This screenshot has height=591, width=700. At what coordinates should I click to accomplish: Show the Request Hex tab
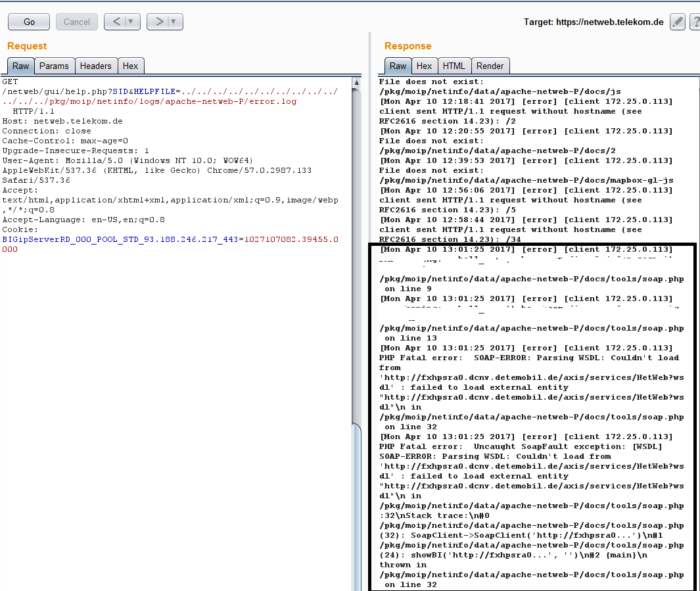(130, 66)
